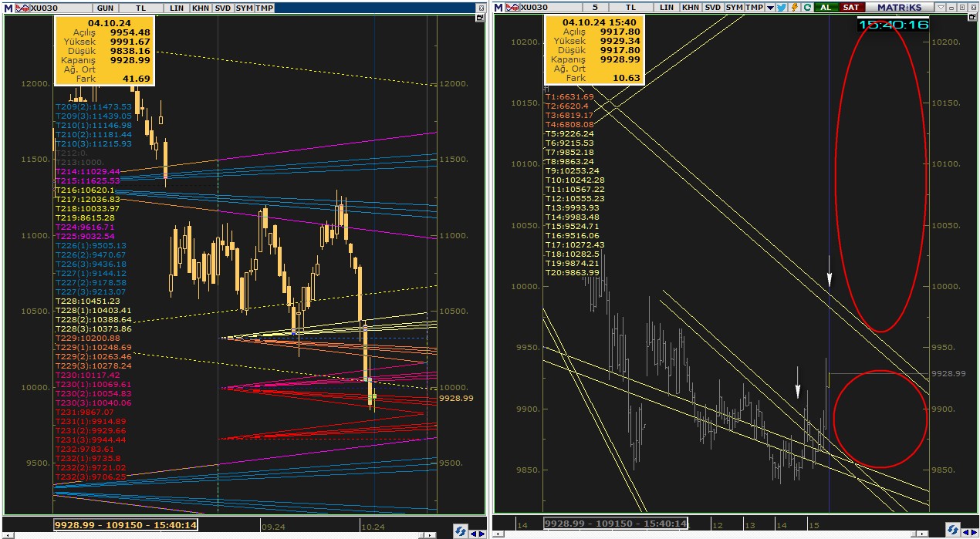Select trend label T215:11625.53 in left chart
980x539 pixels.
tap(87, 180)
